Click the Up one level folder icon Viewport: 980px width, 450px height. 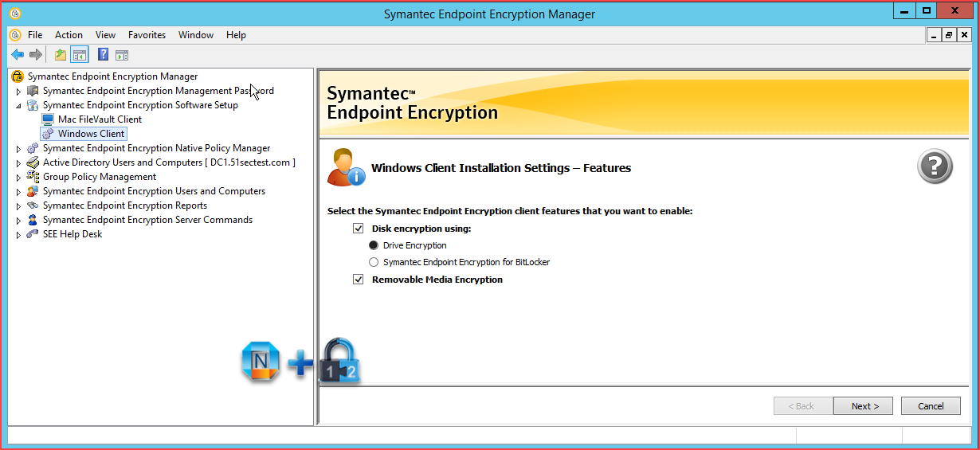click(61, 55)
